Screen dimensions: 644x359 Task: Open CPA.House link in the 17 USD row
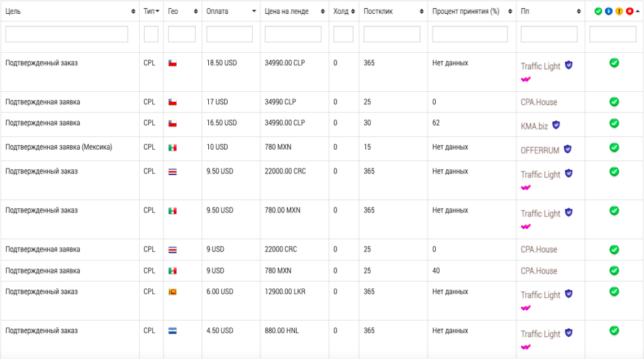point(538,102)
